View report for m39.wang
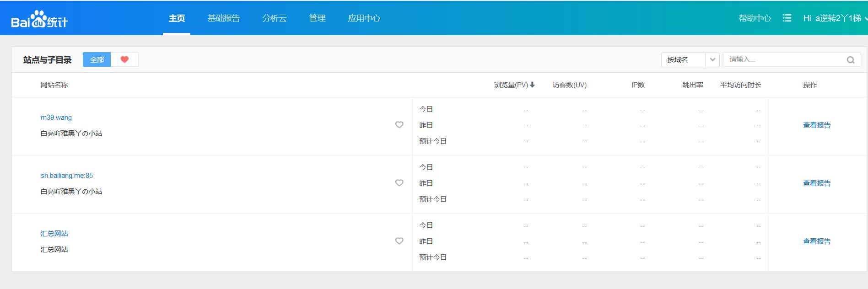 [x=817, y=125]
